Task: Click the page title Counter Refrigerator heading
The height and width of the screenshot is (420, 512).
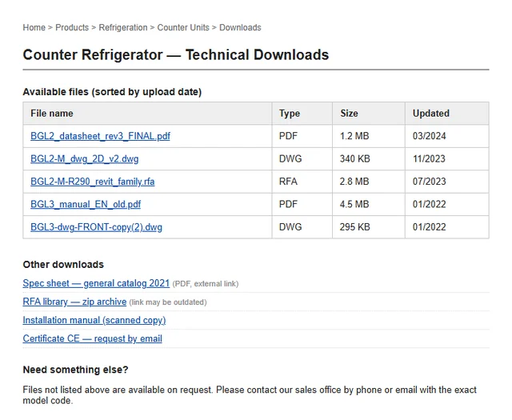Action: click(176, 54)
